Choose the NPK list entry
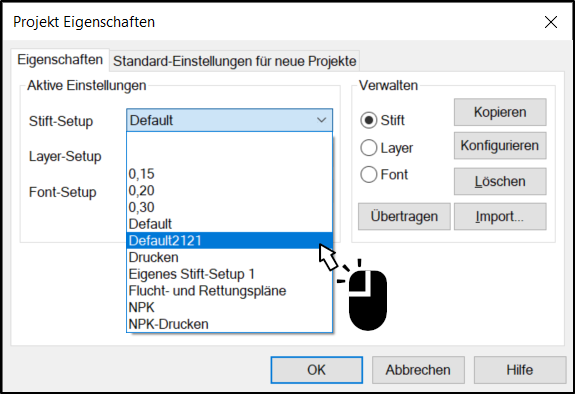575x394 pixels. pos(230,307)
